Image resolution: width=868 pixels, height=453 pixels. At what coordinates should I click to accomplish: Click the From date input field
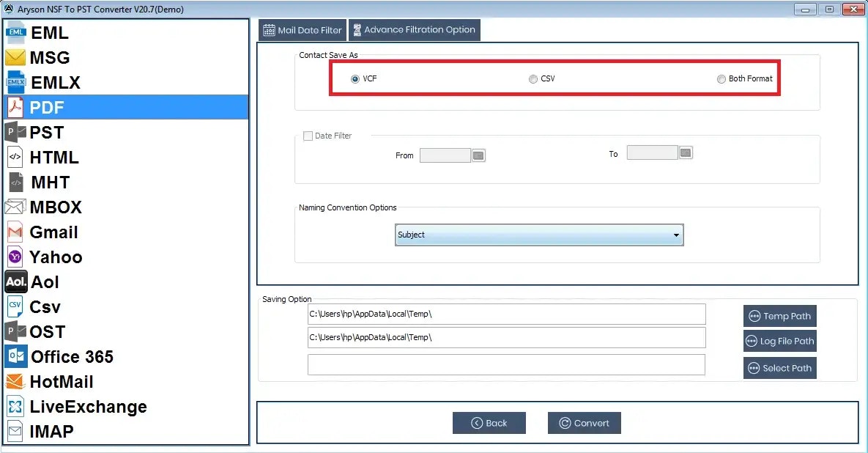(445, 155)
